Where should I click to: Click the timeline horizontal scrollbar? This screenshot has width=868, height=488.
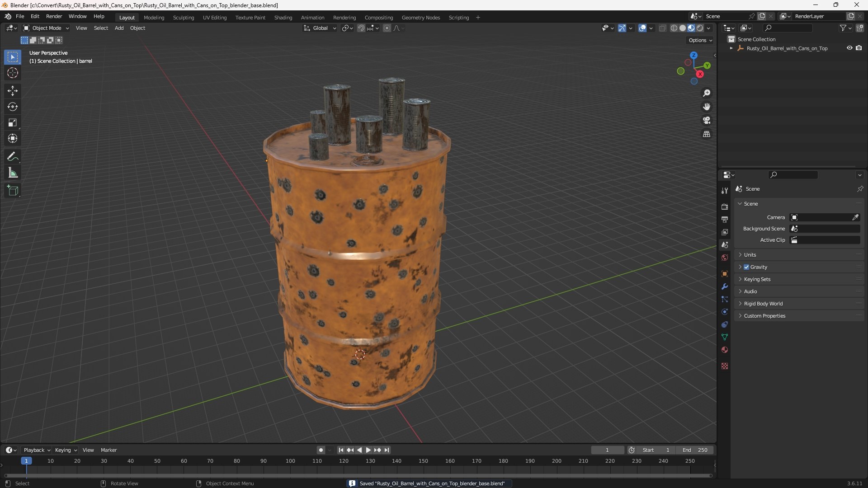pyautogui.click(x=358, y=475)
